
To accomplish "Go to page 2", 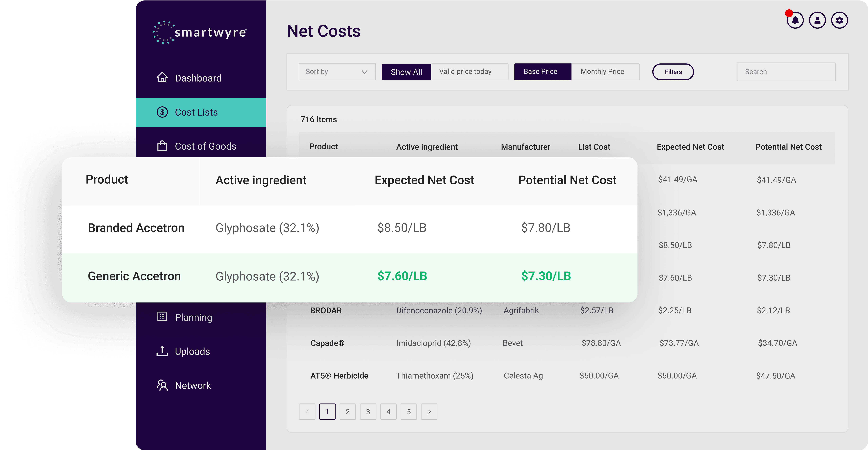I will coord(348,412).
